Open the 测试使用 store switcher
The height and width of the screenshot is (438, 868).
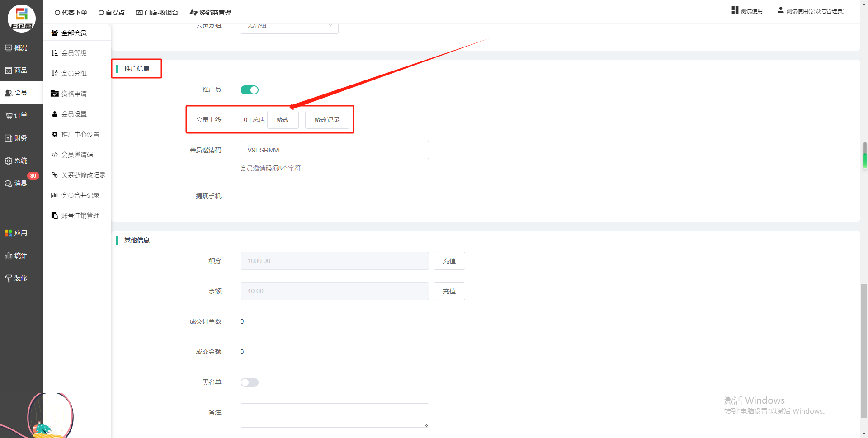click(747, 11)
